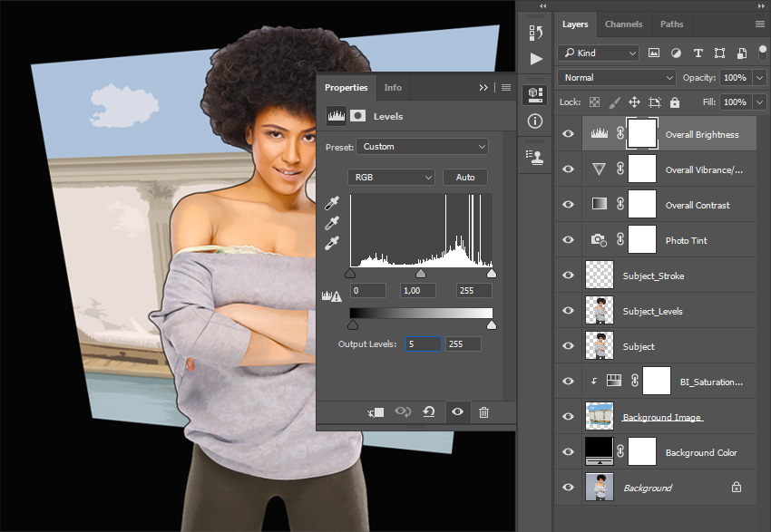Image resolution: width=771 pixels, height=532 pixels.
Task: Clip adjustment to layer below icon
Action: tap(376, 412)
